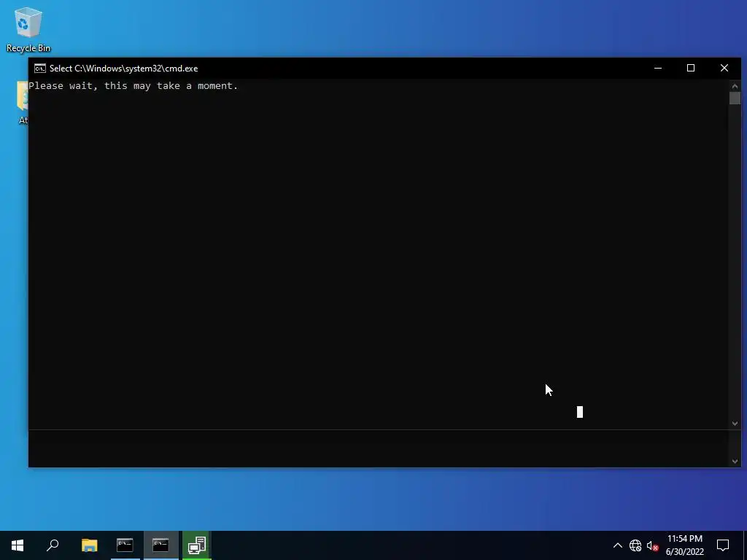Click the muted volume tray icon
Image resolution: width=747 pixels, height=560 pixels.
[x=652, y=545]
